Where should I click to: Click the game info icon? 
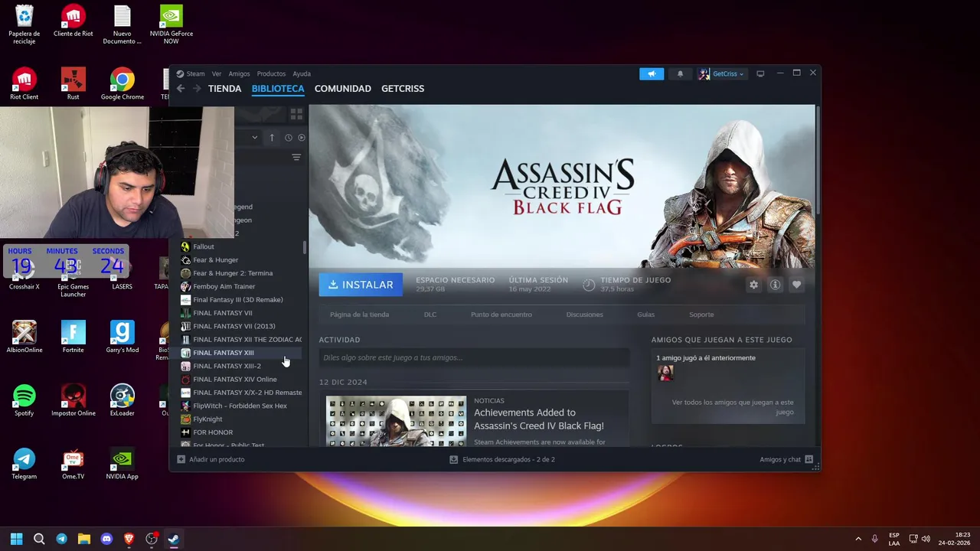click(x=775, y=285)
